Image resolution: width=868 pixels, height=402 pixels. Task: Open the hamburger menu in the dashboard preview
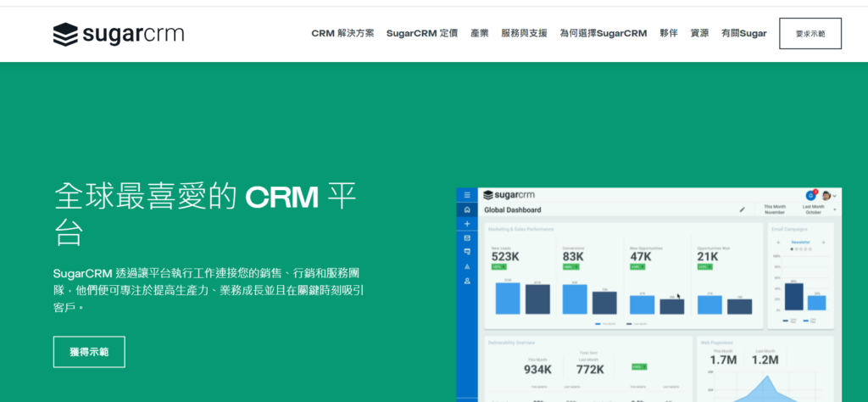coord(467,195)
